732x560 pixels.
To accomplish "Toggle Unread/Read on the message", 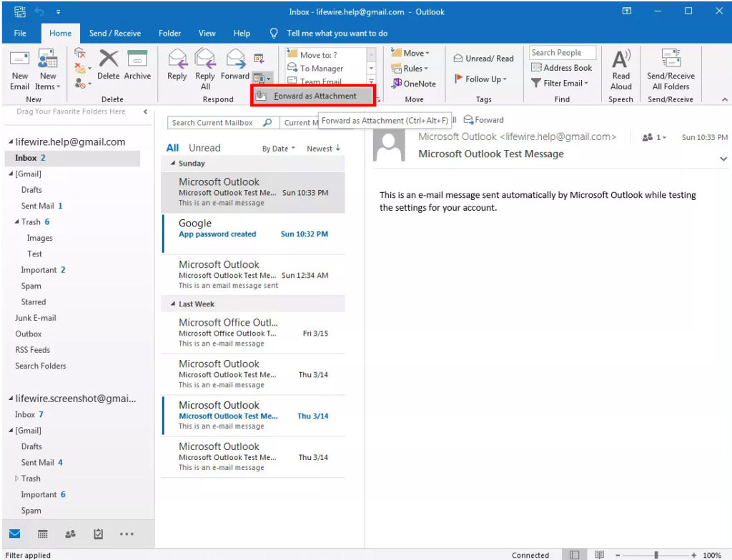I will [x=484, y=59].
